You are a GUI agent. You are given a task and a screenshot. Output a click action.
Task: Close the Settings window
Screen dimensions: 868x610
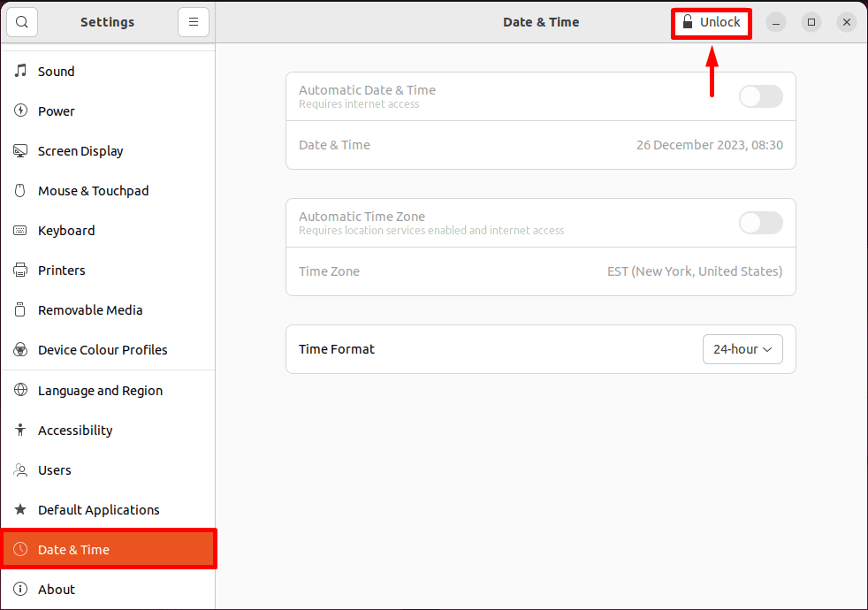[847, 22]
